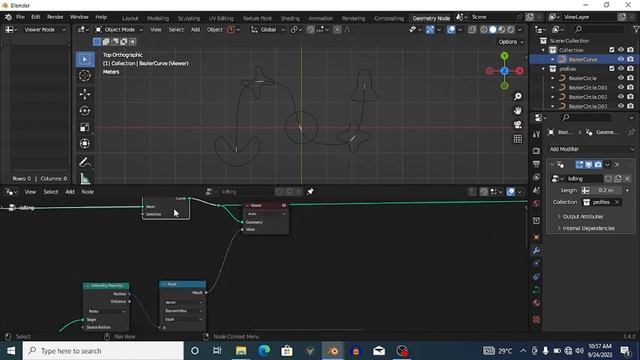Click the lofting node group name field
The height and width of the screenshot is (360, 640).
[x=584, y=178]
